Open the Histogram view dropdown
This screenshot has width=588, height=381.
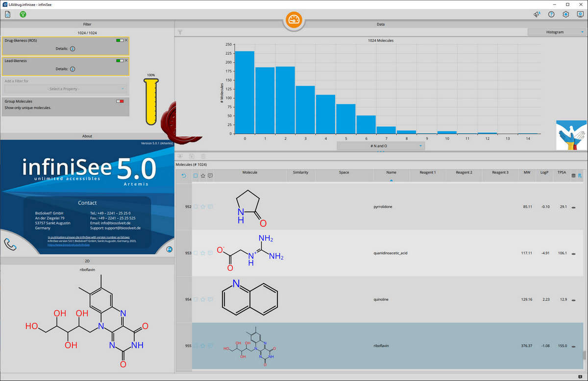(557, 32)
